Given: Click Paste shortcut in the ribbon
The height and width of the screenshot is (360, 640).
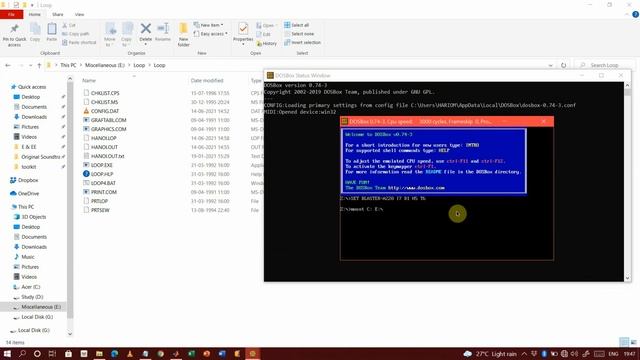Looking at the screenshot, I should [79, 42].
